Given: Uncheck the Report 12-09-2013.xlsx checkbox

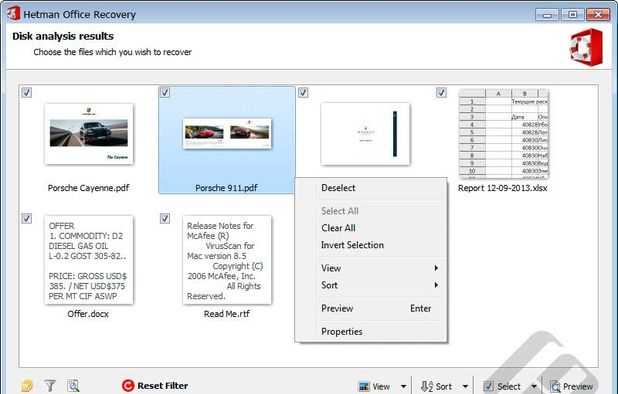Looking at the screenshot, I should [x=441, y=93].
